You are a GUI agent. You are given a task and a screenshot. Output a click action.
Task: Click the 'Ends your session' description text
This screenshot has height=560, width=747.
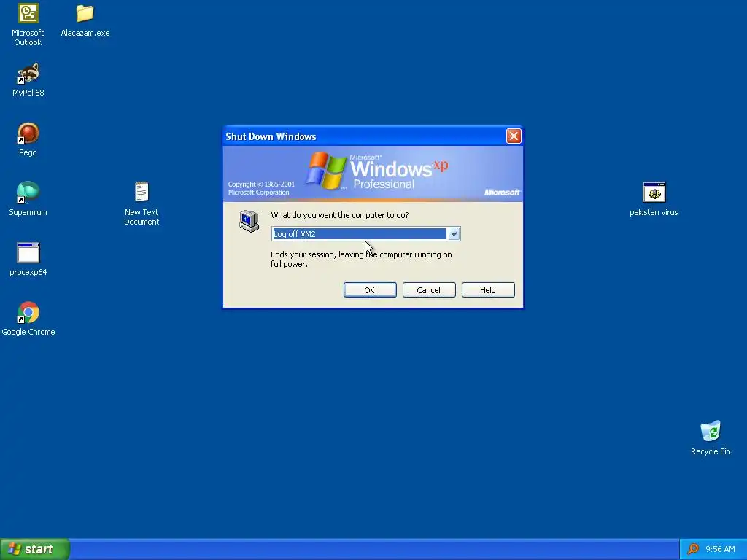pyautogui.click(x=361, y=259)
